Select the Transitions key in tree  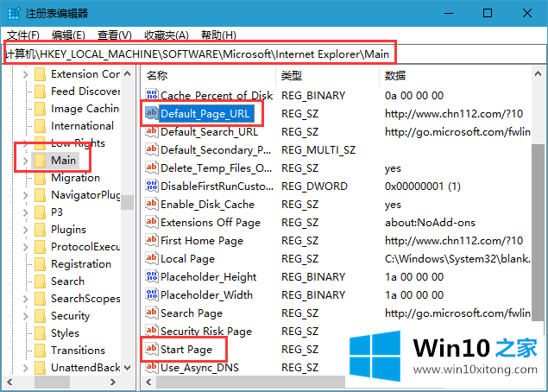coord(78,351)
